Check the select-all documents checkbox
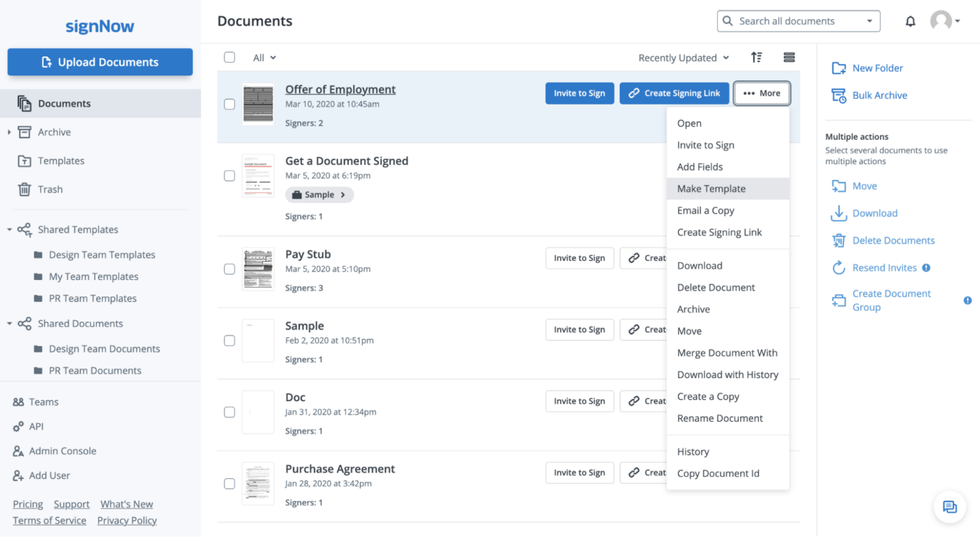This screenshot has width=980, height=537. pyautogui.click(x=229, y=58)
